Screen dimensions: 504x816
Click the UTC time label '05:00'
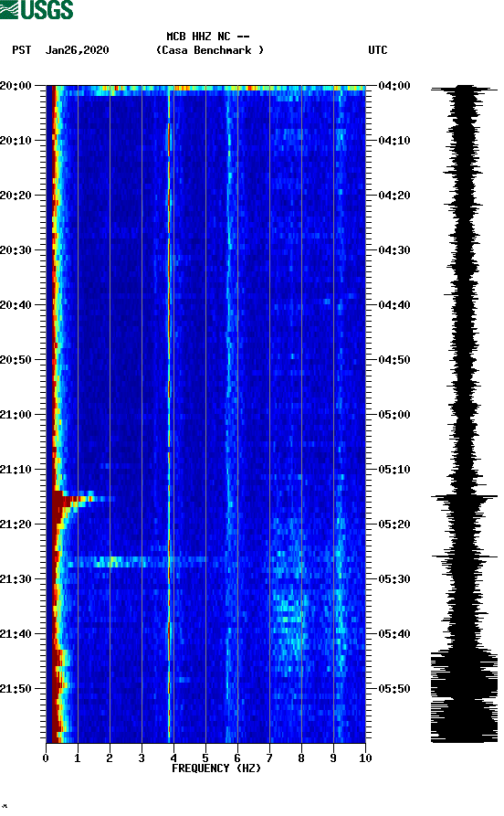pos(394,415)
